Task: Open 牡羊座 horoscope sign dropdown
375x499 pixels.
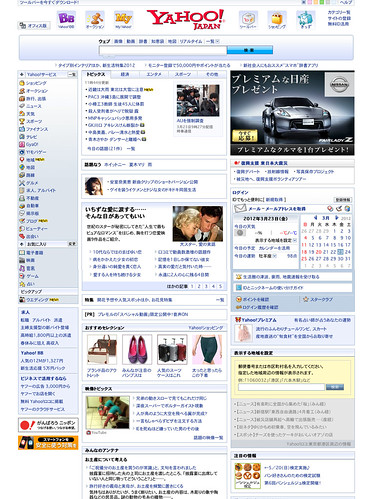Action: coord(274,256)
